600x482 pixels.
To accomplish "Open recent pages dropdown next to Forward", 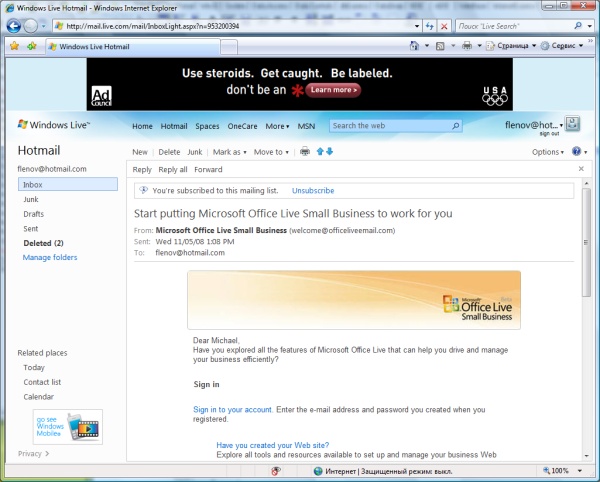I will [44, 26].
